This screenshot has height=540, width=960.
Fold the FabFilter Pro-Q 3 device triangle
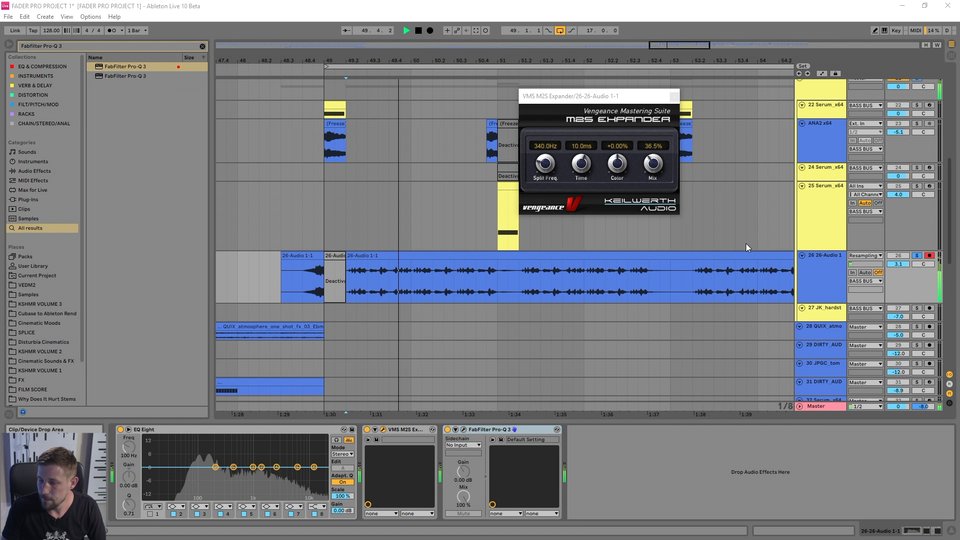[x=456, y=430]
